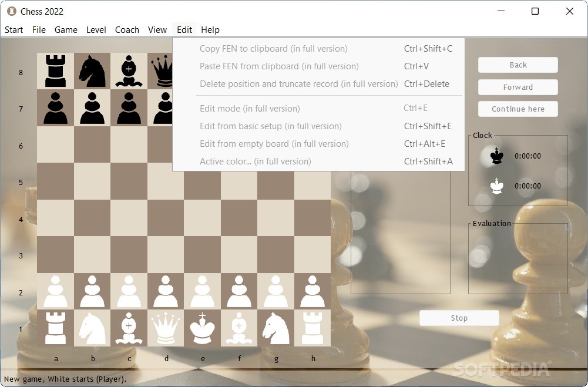Screen dimensions: 588x387
Task: Click empty square e4 on the board
Action: coord(202,218)
